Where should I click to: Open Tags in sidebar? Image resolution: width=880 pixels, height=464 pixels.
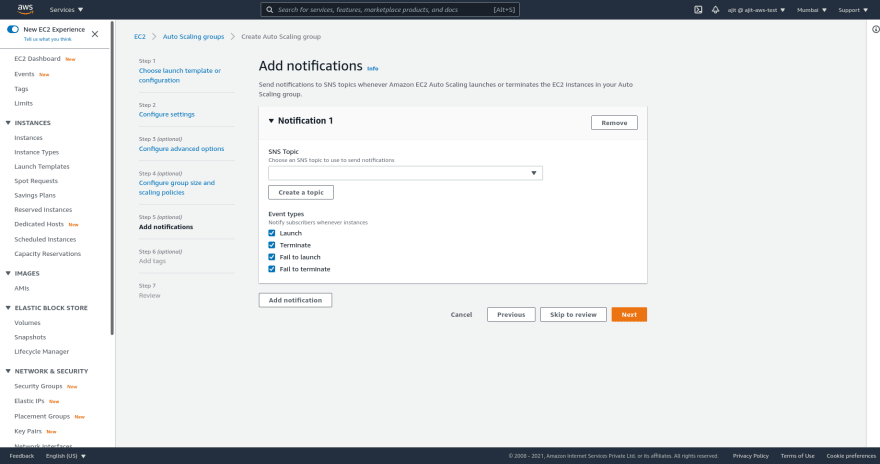[21, 89]
